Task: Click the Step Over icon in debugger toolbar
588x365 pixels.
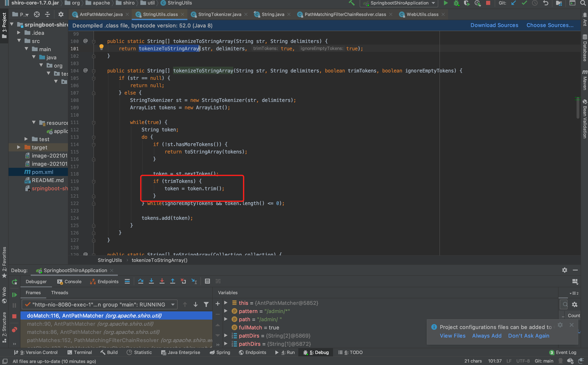Action: [140, 281]
